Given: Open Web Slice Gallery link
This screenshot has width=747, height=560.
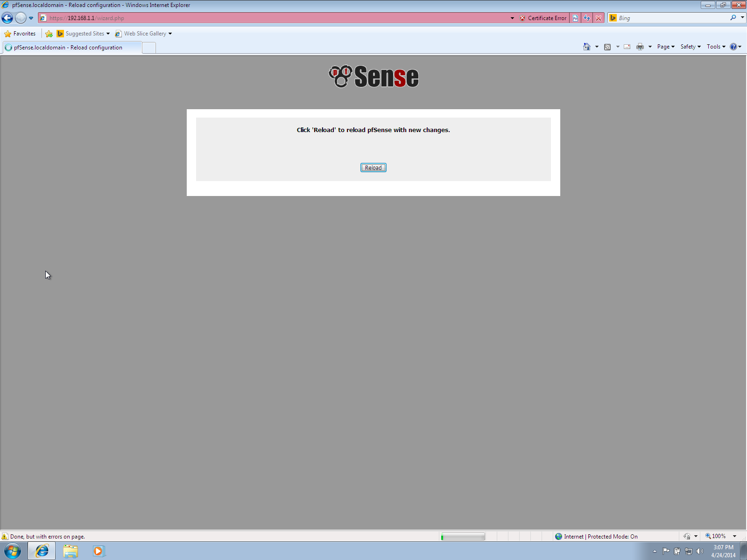Looking at the screenshot, I should pyautogui.click(x=143, y=34).
